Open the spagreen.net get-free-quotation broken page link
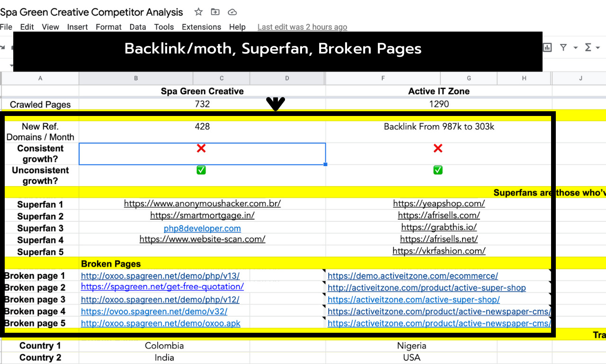The height and width of the screenshot is (364, 606). coord(162,287)
